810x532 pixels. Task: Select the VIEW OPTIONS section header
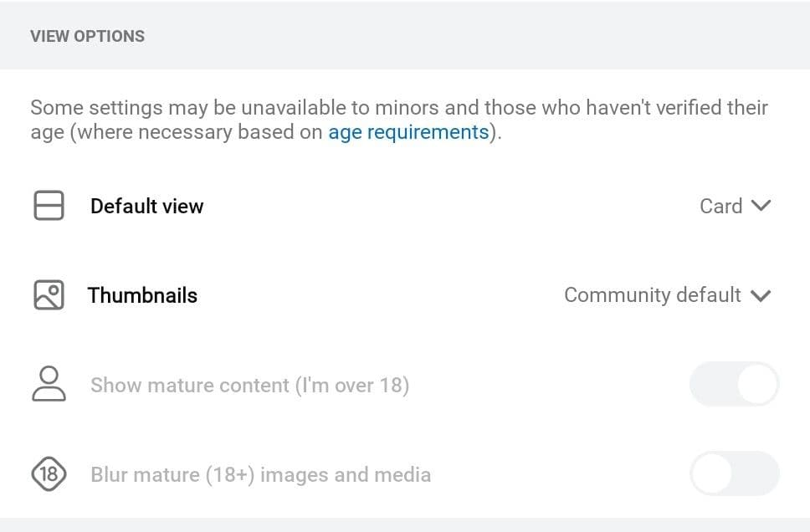[x=87, y=36]
